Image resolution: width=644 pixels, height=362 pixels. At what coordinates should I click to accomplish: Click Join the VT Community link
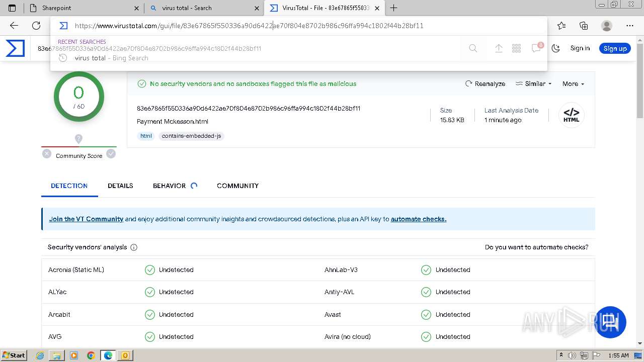tap(86, 219)
